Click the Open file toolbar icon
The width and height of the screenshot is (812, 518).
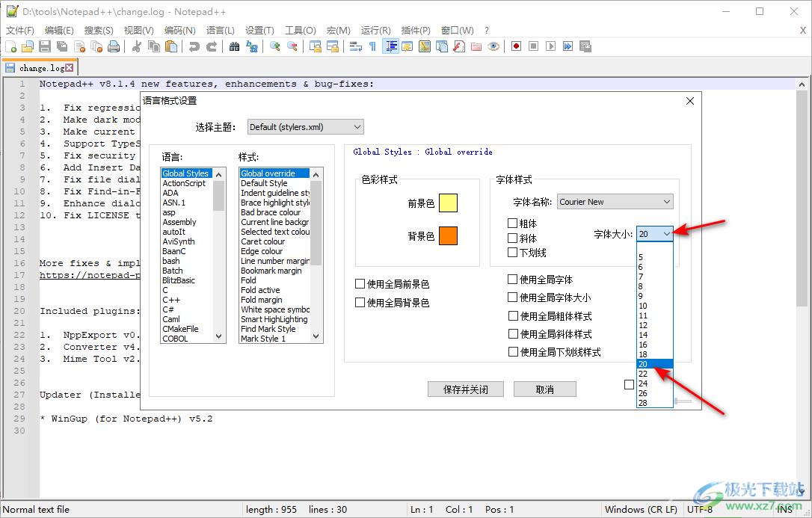pos(28,46)
